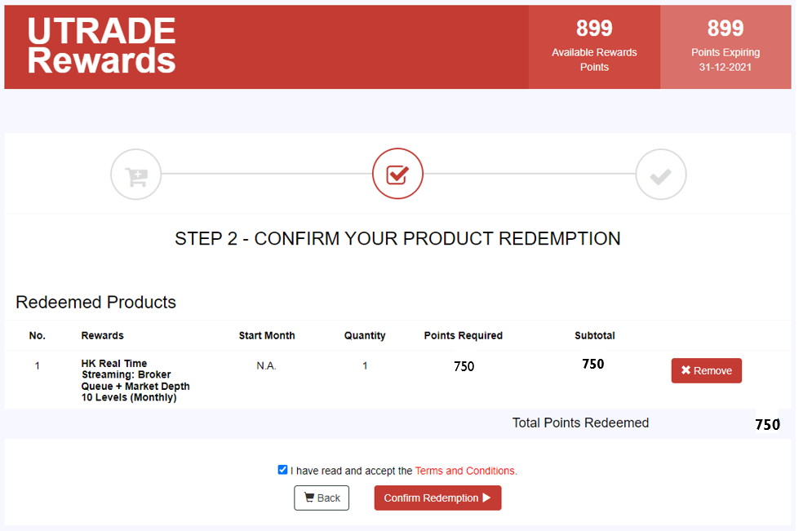Click the step 3 grey checkmark icon

660,175
